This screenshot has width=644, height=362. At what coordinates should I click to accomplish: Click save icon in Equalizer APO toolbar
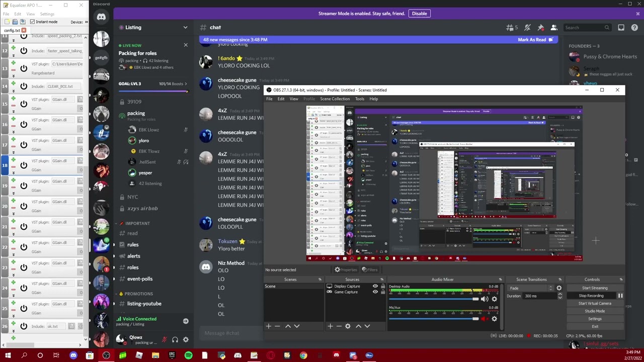(x=23, y=22)
